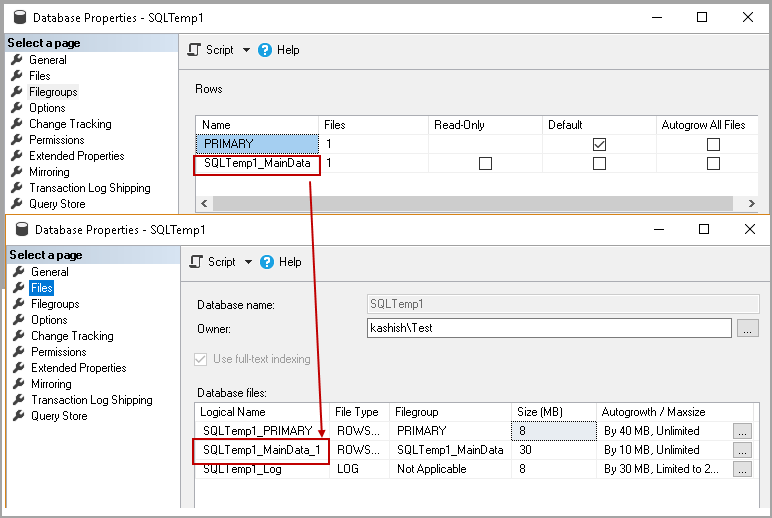Select the Files page in the bottom window
The image size is (772, 518).
(41, 288)
